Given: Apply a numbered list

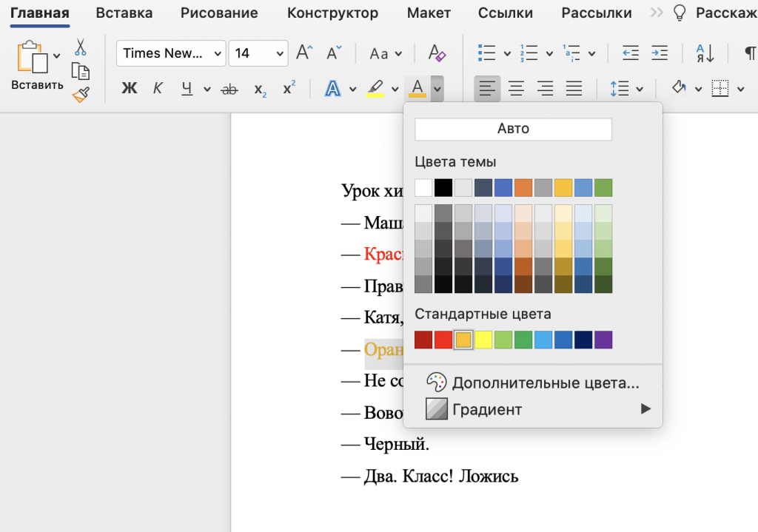Looking at the screenshot, I should 529,53.
